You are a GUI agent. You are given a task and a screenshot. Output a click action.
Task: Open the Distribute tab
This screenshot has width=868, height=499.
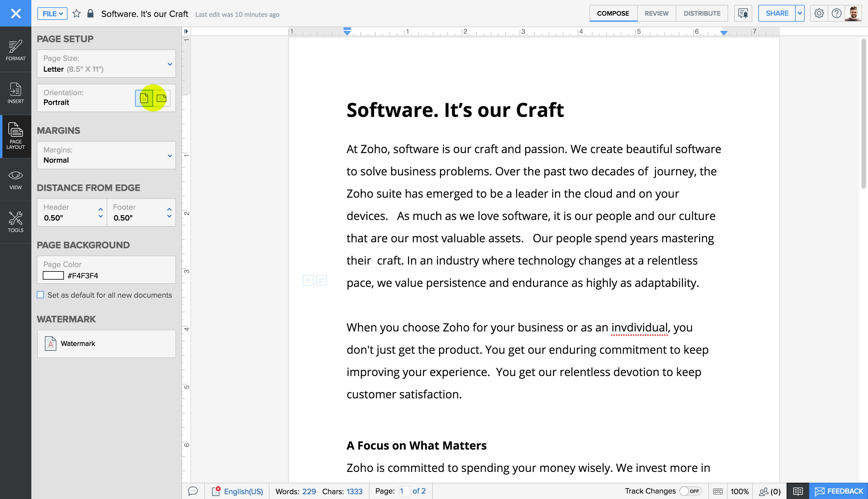click(701, 13)
